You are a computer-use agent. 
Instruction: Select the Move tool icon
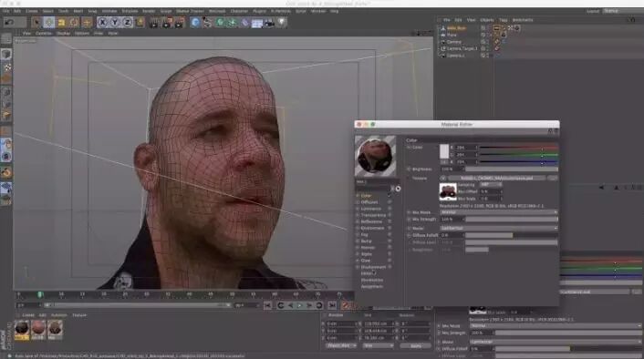click(x=49, y=22)
